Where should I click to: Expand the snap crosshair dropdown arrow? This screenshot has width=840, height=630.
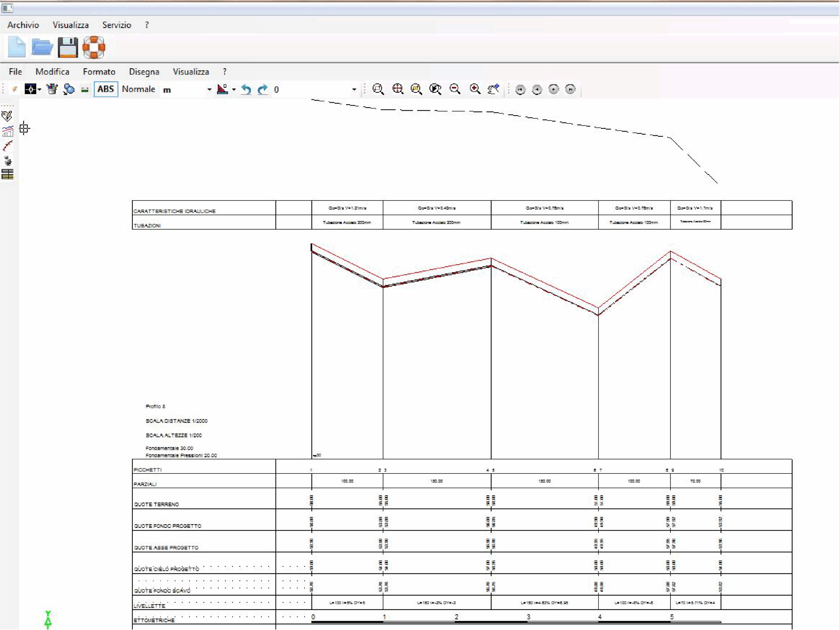pos(39,90)
